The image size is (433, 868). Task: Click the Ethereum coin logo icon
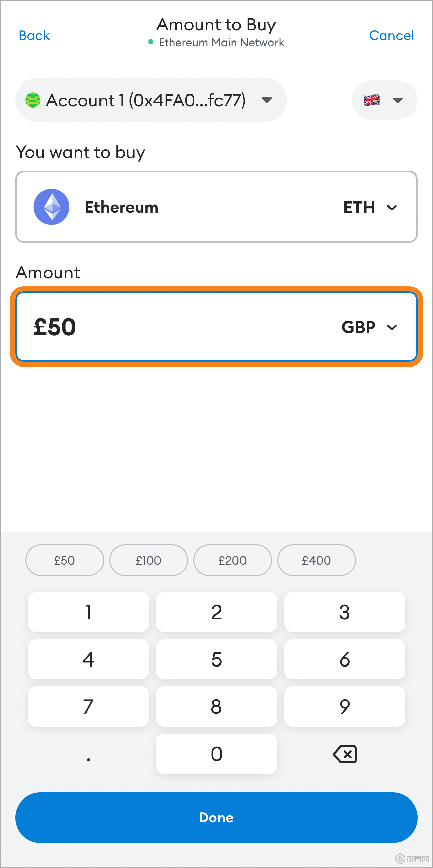click(x=52, y=207)
